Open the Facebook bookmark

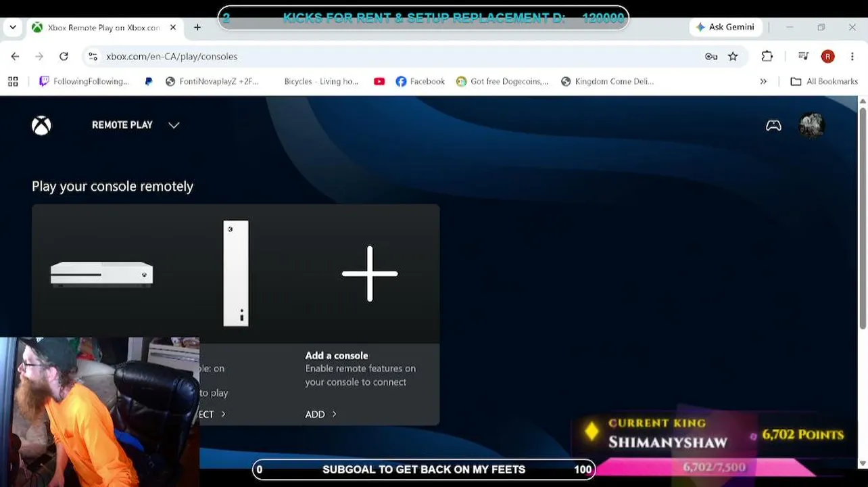point(420,81)
